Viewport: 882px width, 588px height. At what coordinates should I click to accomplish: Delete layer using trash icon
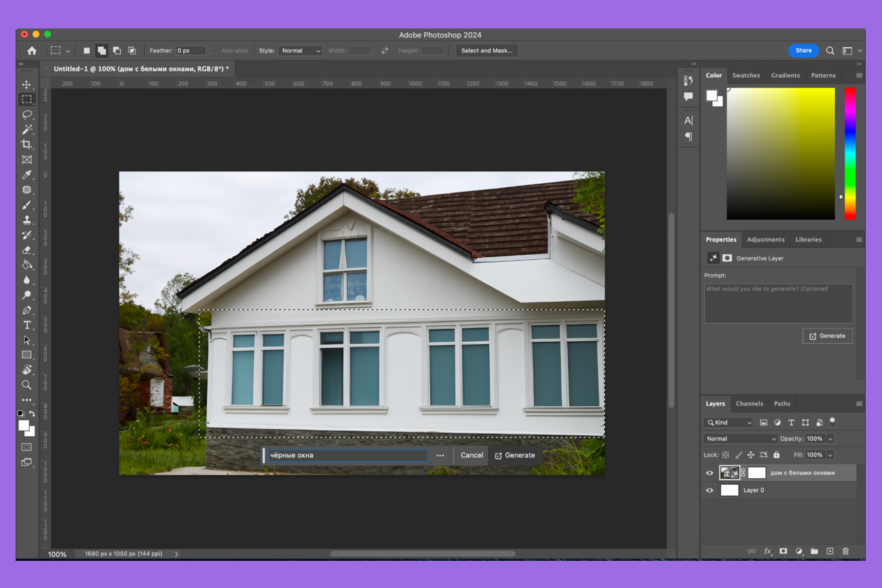[845, 551]
